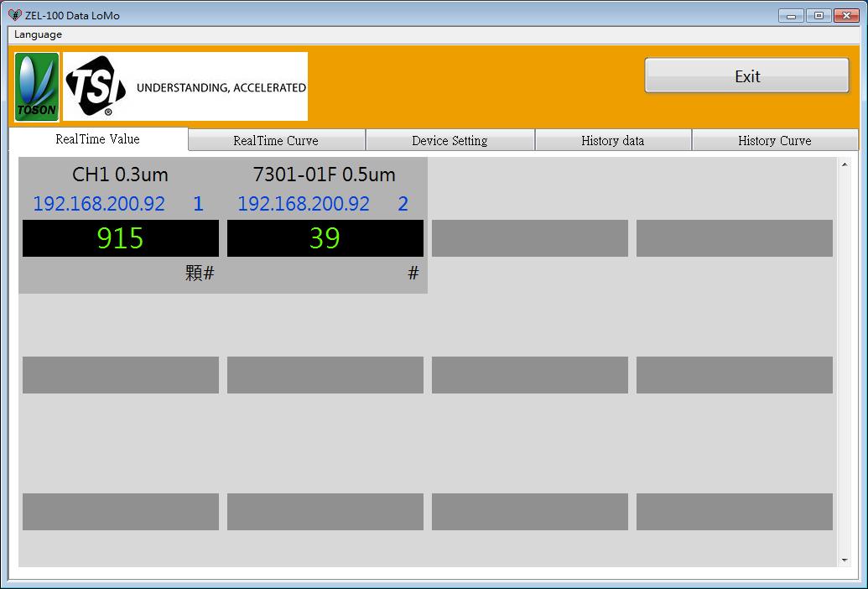Screen dimensions: 868x589
Task: Click the channel number 2 label
Action: (403, 204)
